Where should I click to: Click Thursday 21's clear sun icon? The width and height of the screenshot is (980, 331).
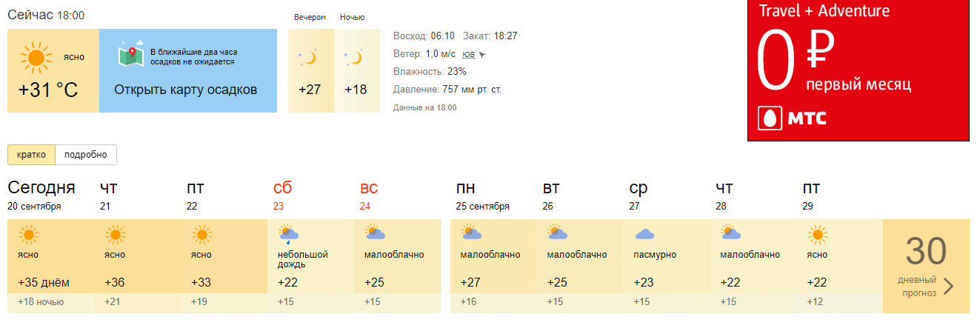click(x=114, y=235)
